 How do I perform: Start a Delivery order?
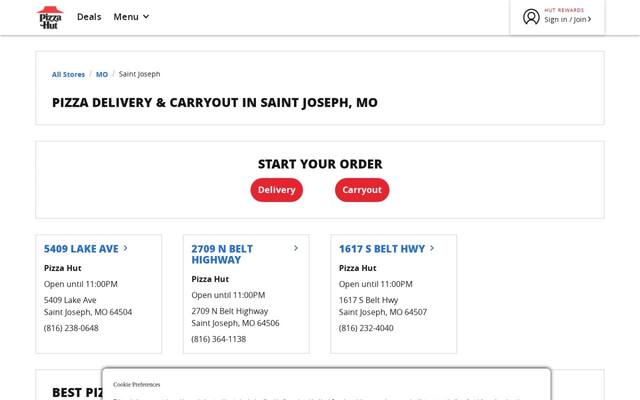point(276,190)
